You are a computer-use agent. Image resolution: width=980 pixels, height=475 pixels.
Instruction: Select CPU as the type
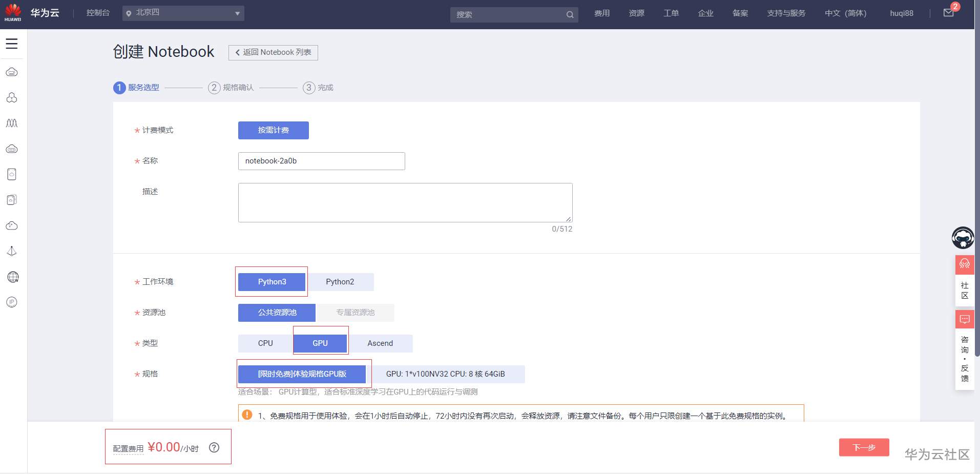coord(265,343)
